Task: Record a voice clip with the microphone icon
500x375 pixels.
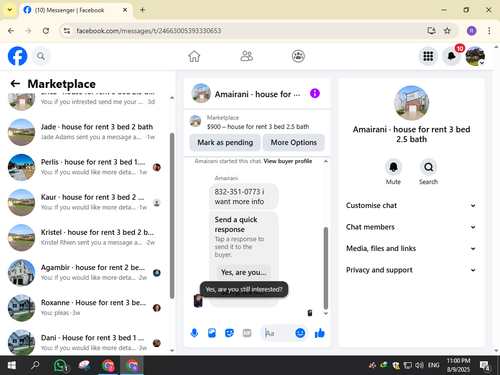Action: (x=194, y=333)
